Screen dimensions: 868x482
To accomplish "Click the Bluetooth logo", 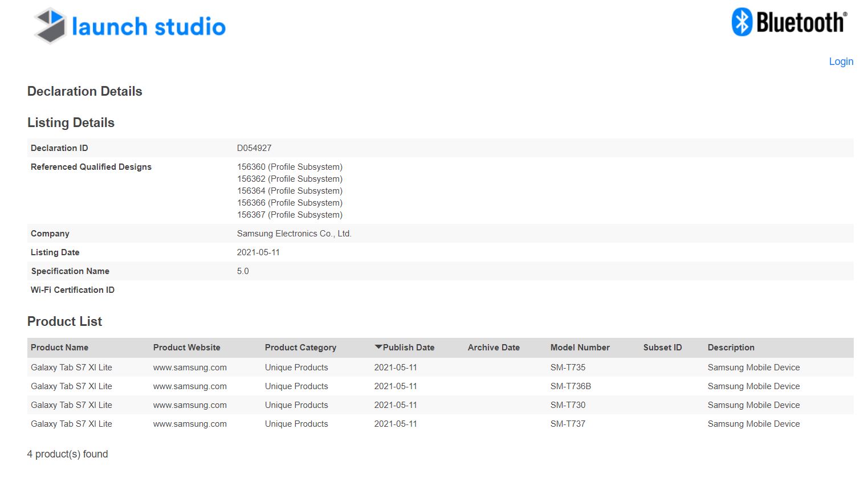I will pyautogui.click(x=789, y=22).
